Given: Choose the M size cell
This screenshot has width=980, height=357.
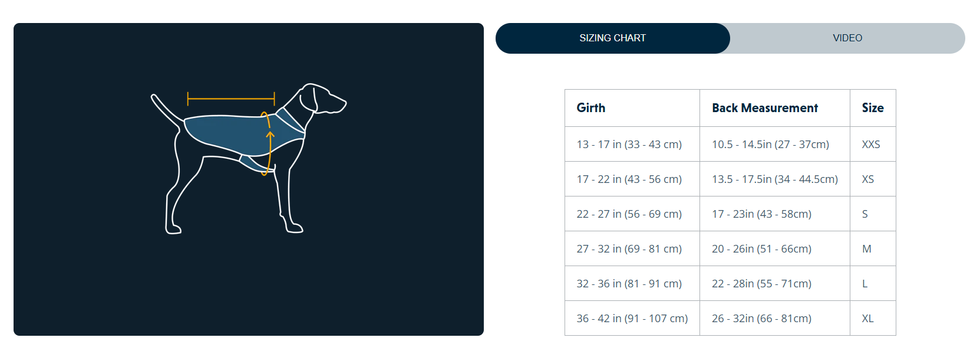Looking at the screenshot, I should (866, 249).
